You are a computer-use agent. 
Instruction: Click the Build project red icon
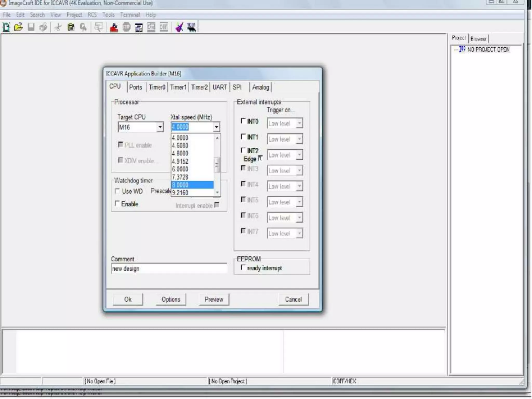[114, 27]
